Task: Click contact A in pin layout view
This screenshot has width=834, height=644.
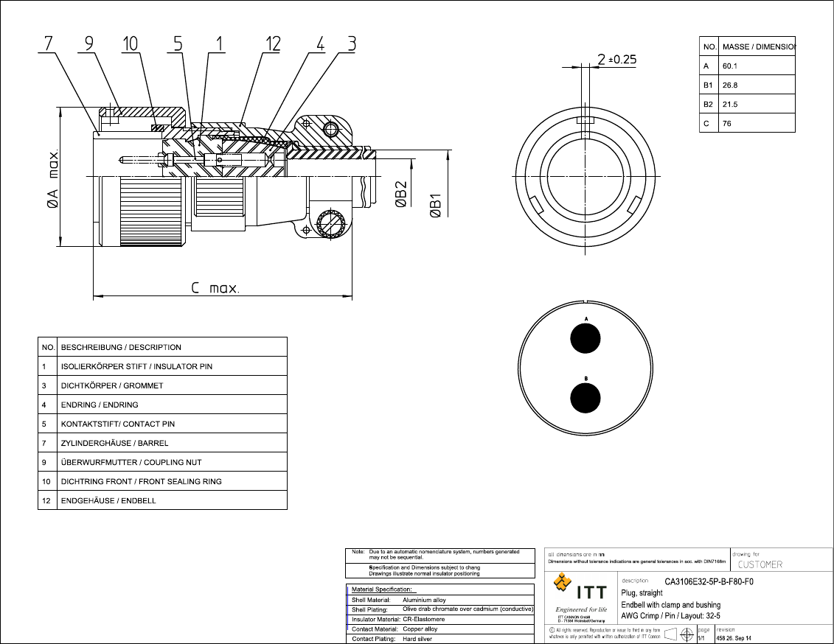Action: [x=585, y=338]
